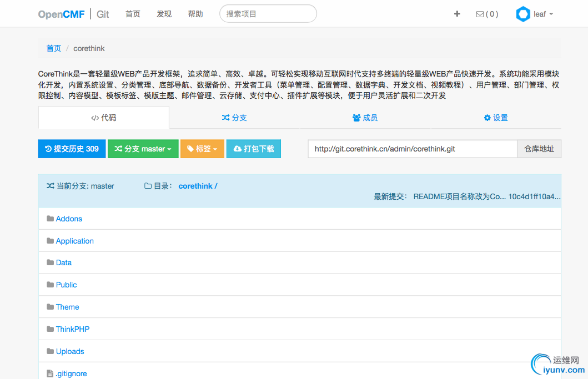
Task: Click the ThinkPHP folder icon
Action: 51,329
